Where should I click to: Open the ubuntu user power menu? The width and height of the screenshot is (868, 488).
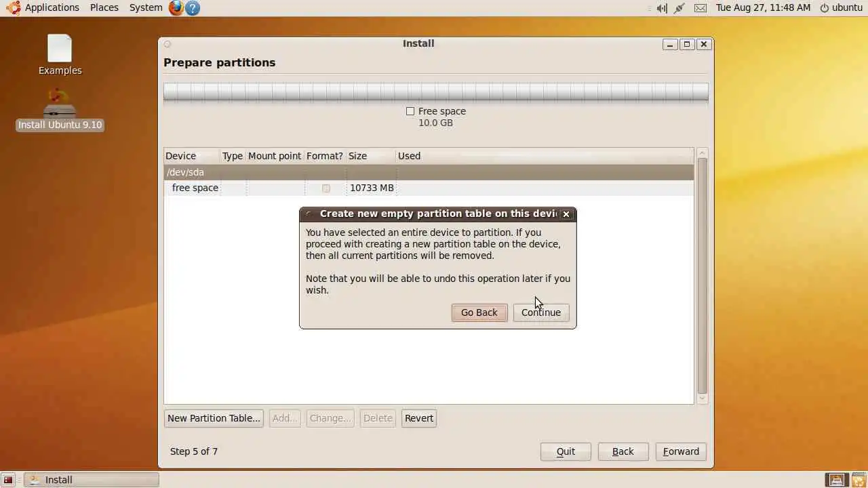(x=841, y=7)
